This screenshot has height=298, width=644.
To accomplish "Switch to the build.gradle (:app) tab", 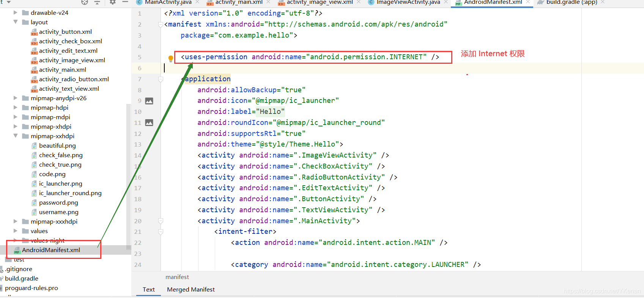I will click(572, 2).
